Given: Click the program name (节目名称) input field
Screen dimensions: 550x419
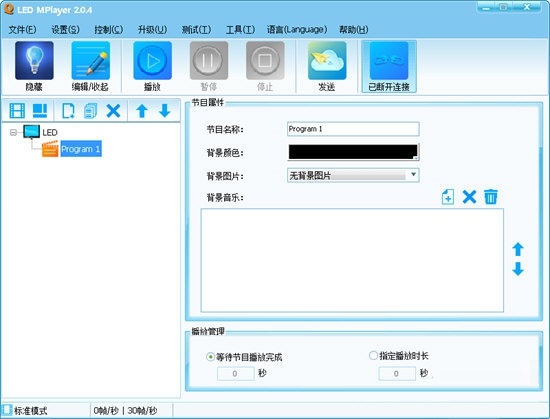Looking at the screenshot, I should tap(353, 129).
